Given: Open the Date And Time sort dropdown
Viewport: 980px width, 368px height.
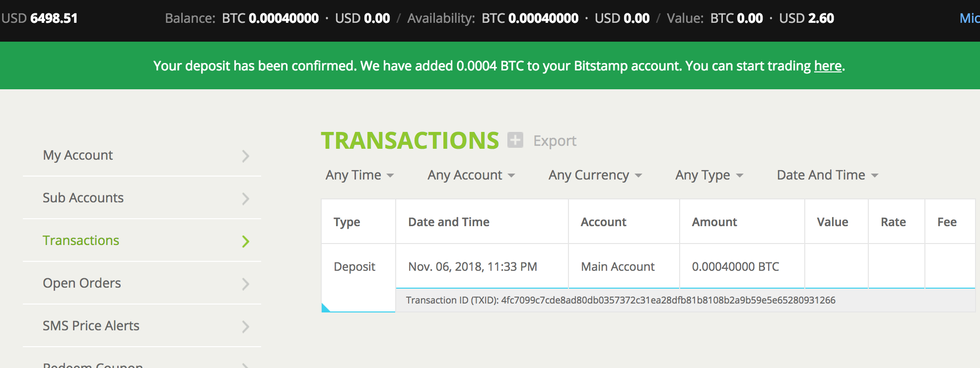Looking at the screenshot, I should (828, 175).
